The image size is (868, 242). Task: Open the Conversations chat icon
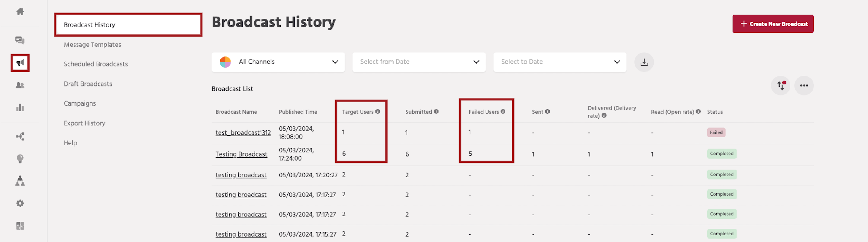click(20, 40)
